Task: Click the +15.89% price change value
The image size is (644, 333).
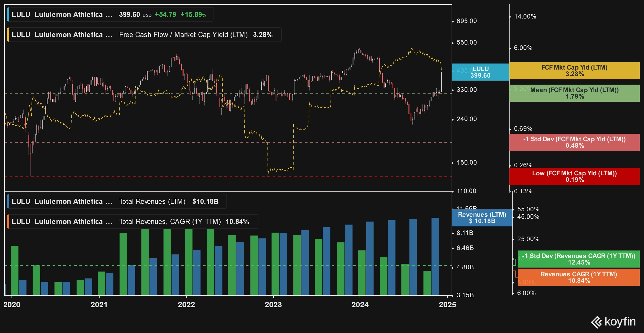Action: pyautogui.click(x=193, y=15)
